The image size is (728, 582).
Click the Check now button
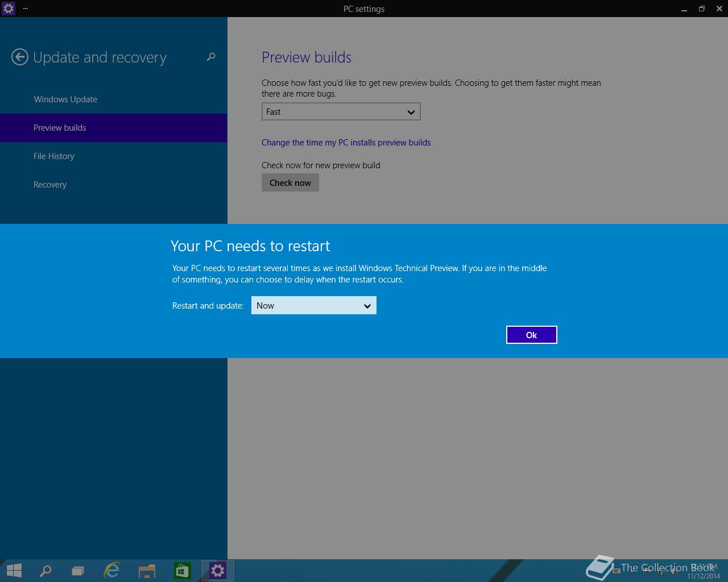click(x=290, y=182)
